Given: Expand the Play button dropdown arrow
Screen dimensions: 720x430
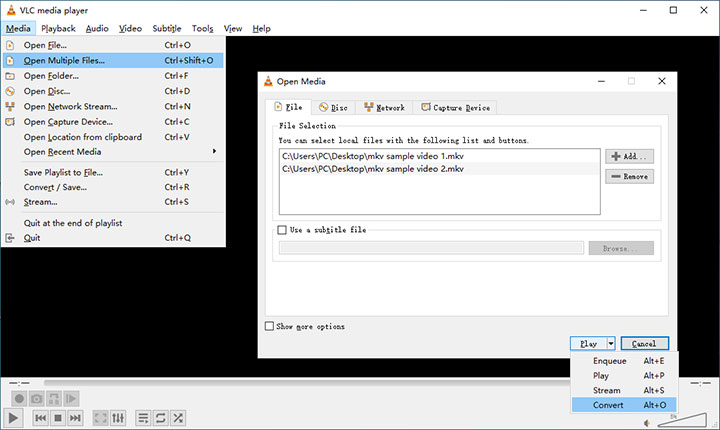Looking at the screenshot, I should click(611, 343).
